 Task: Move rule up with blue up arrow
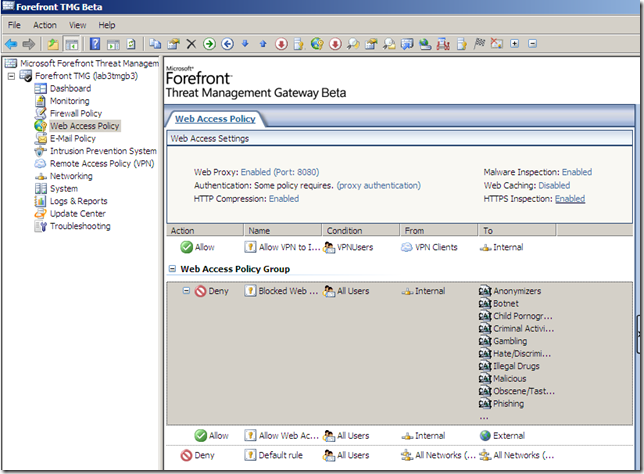(263, 44)
